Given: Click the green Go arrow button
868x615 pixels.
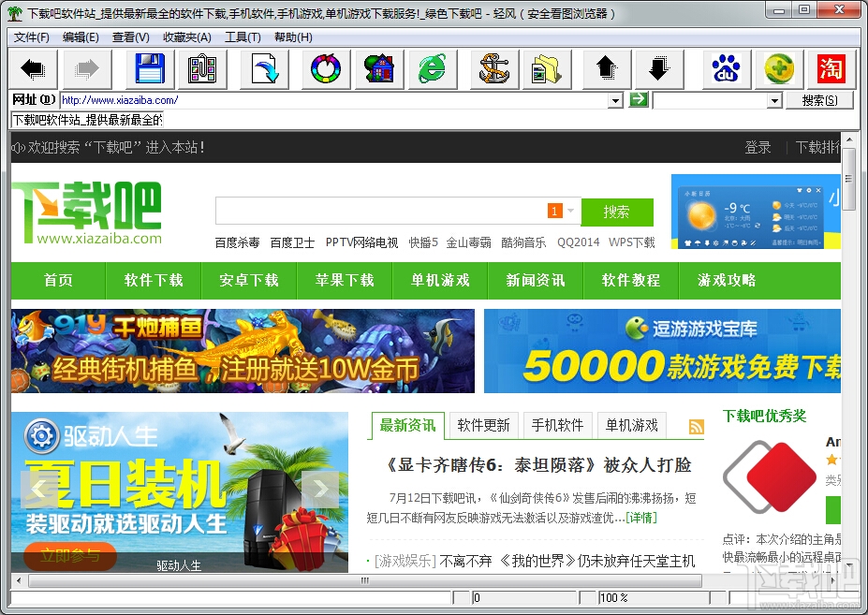Looking at the screenshot, I should pos(639,99).
